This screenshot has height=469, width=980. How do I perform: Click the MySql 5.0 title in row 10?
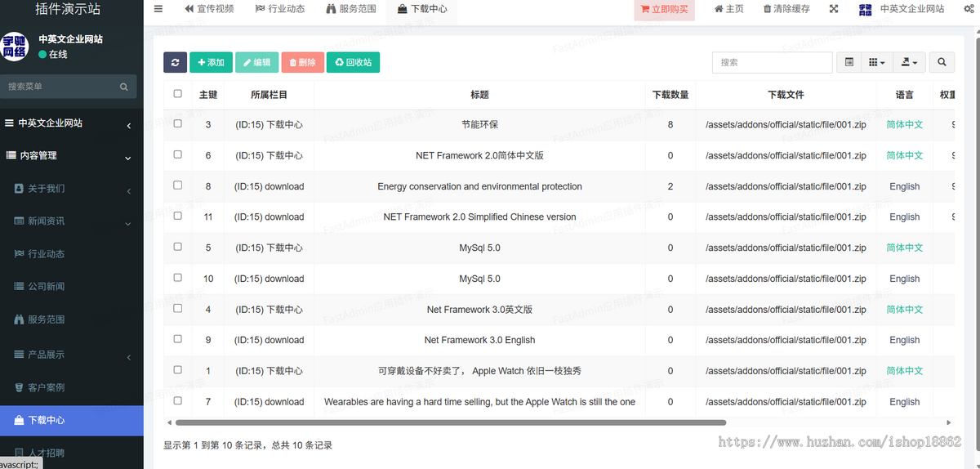479,279
